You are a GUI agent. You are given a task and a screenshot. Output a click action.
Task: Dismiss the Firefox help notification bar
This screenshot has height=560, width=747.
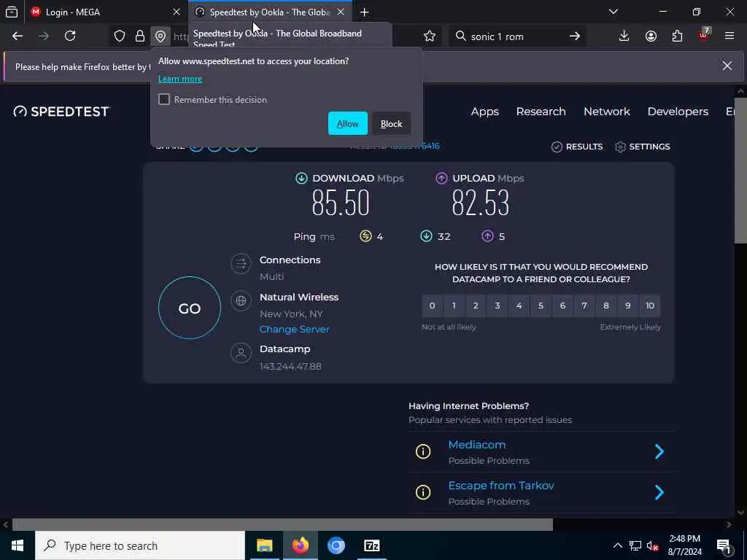[x=727, y=66]
